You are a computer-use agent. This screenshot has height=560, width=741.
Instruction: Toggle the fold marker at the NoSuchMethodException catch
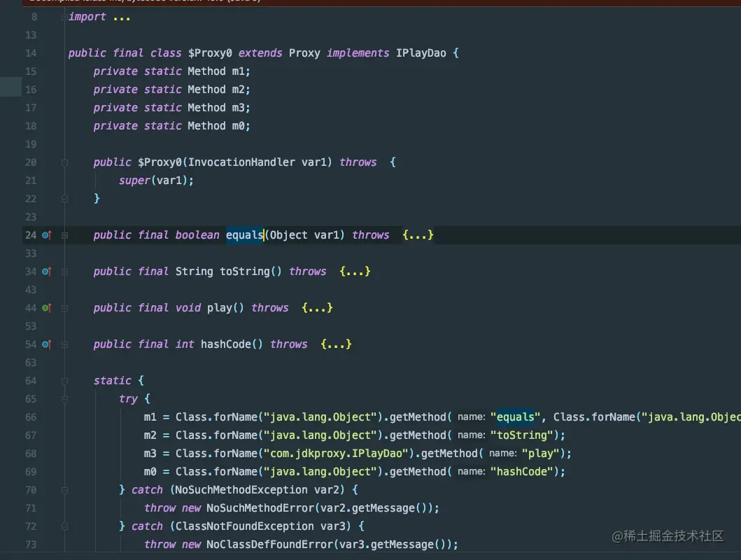click(65, 490)
